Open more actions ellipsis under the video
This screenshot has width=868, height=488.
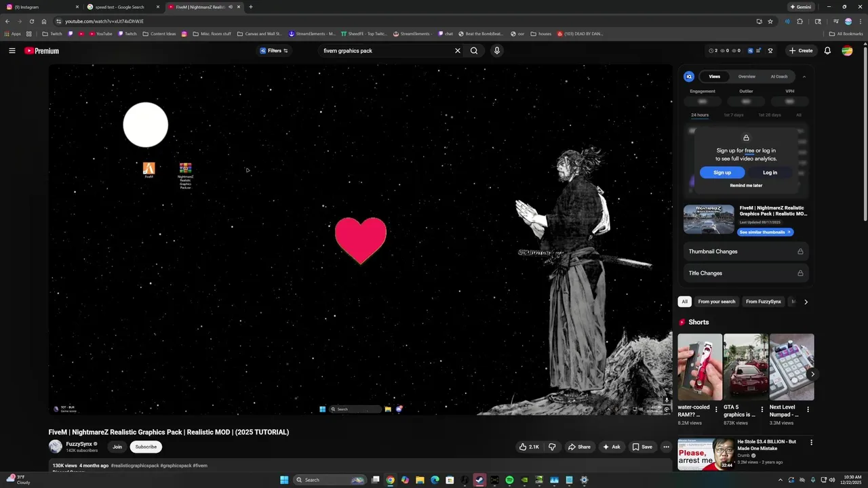pyautogui.click(x=666, y=447)
